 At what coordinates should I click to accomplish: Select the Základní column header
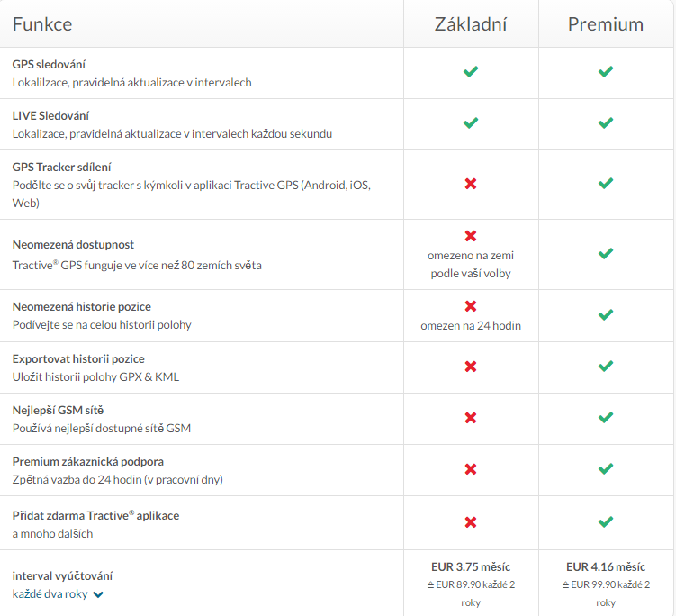[470, 24]
